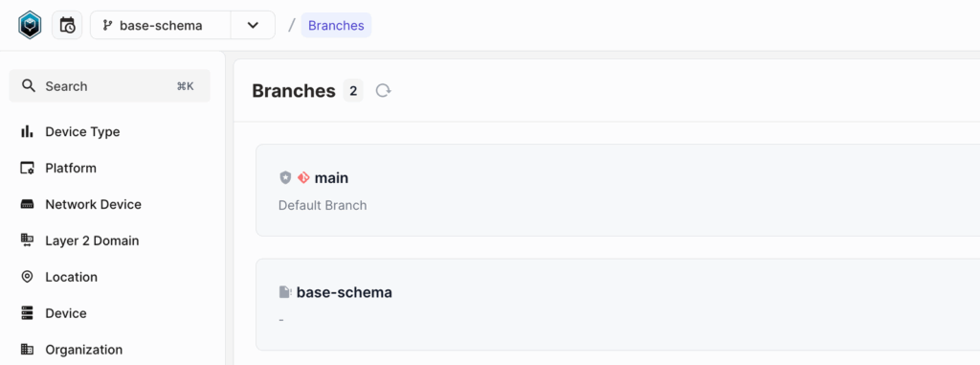This screenshot has height=365, width=980.
Task: Click the Network Device switch icon
Action: (x=27, y=205)
